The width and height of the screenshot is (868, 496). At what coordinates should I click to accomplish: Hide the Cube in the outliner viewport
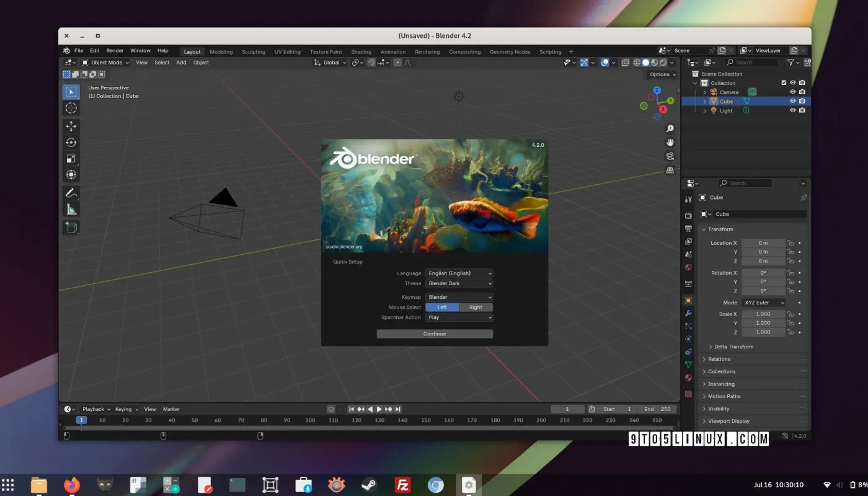(792, 101)
